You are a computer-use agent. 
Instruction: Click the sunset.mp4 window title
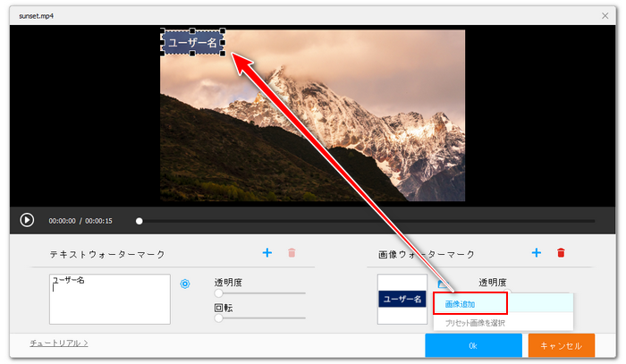point(37,16)
